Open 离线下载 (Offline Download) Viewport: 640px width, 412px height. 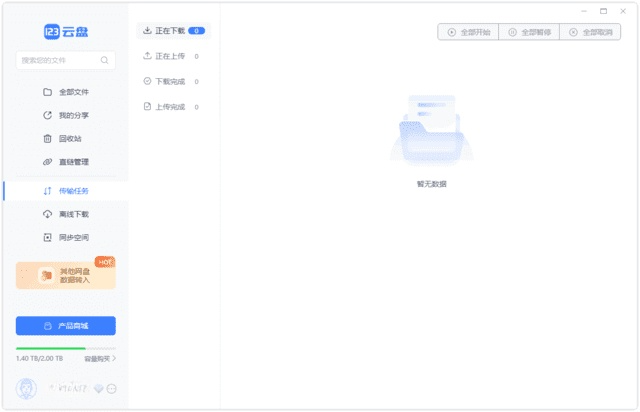click(72, 214)
